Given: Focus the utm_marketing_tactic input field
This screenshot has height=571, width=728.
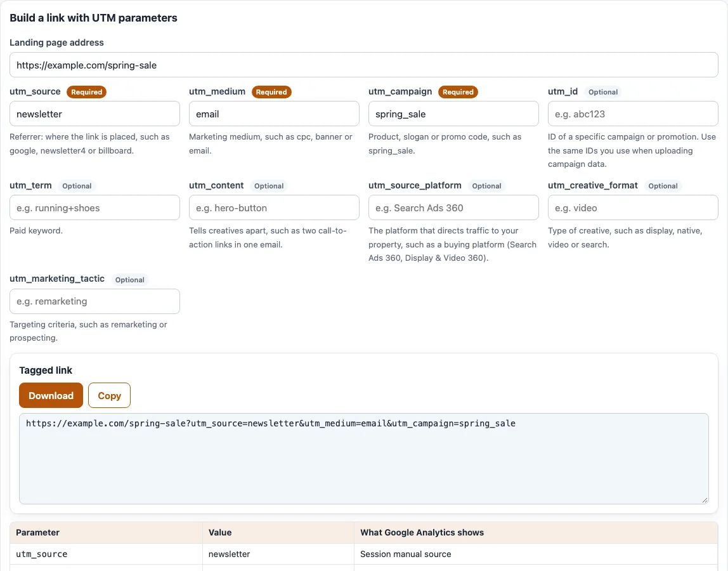Looking at the screenshot, I should pyautogui.click(x=94, y=301).
